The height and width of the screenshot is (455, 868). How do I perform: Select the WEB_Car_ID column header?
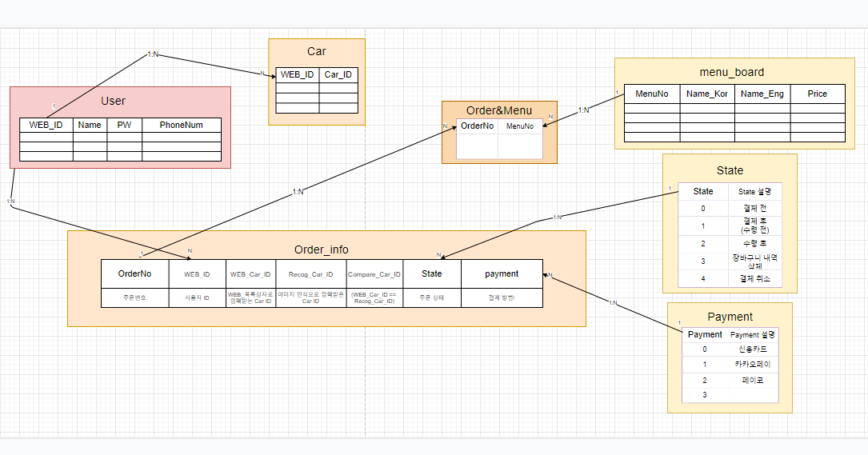tap(250, 274)
